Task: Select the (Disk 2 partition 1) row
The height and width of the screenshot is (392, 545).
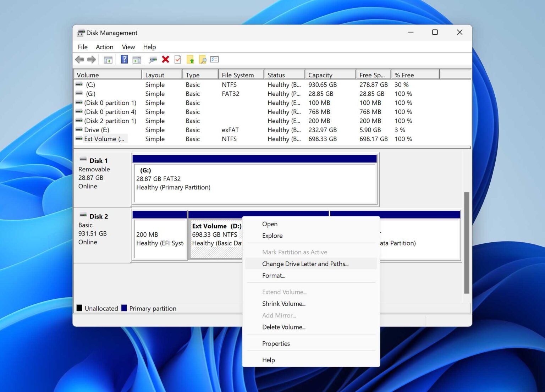Action: point(110,121)
